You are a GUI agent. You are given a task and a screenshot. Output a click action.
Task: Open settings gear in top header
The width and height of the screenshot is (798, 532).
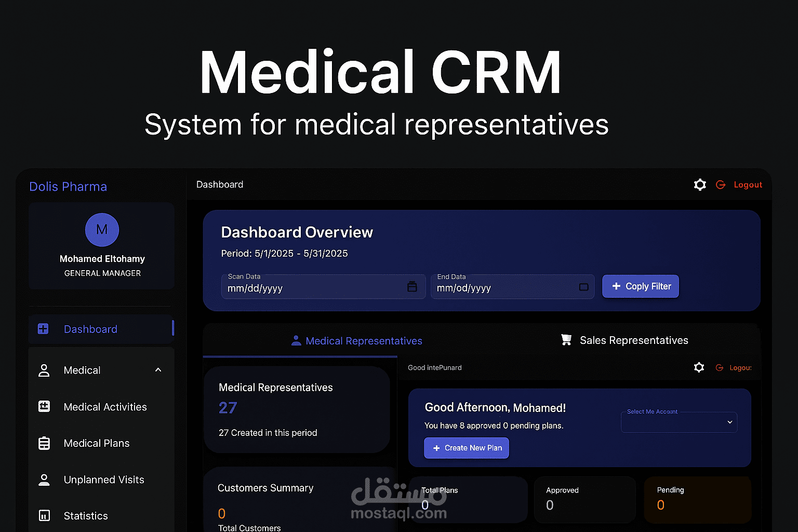[x=700, y=184]
